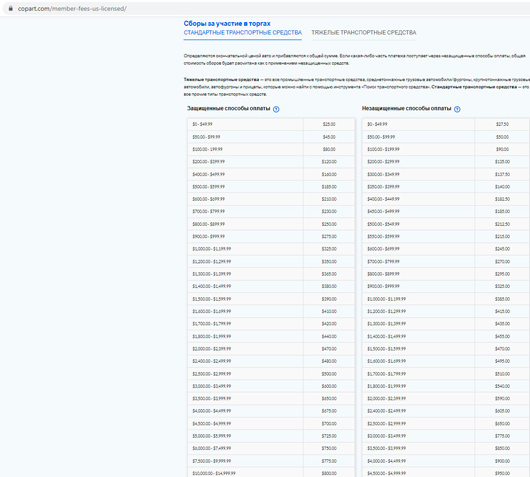Switch to ТЯЖЕЛЫЕ ТРАНСПОРТНЫЕ СРЕДСТВА tab
The image size is (530, 477).
[364, 33]
